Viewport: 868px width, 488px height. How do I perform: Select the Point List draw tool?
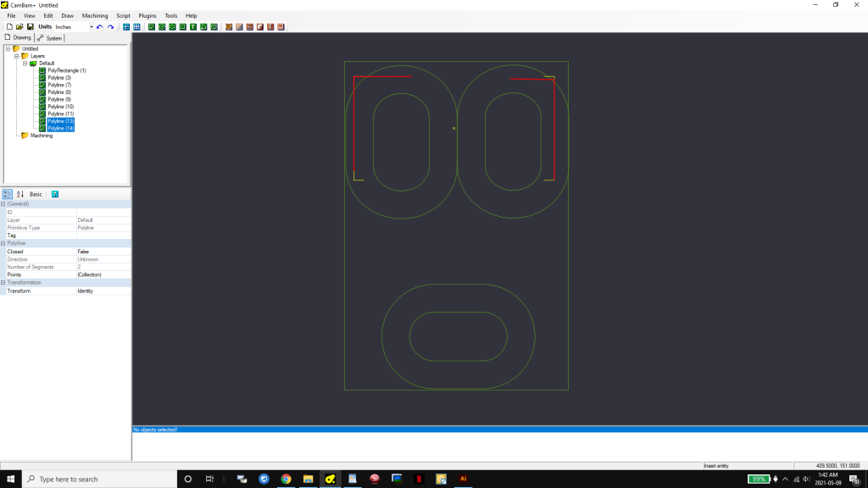pyautogui.click(x=172, y=26)
